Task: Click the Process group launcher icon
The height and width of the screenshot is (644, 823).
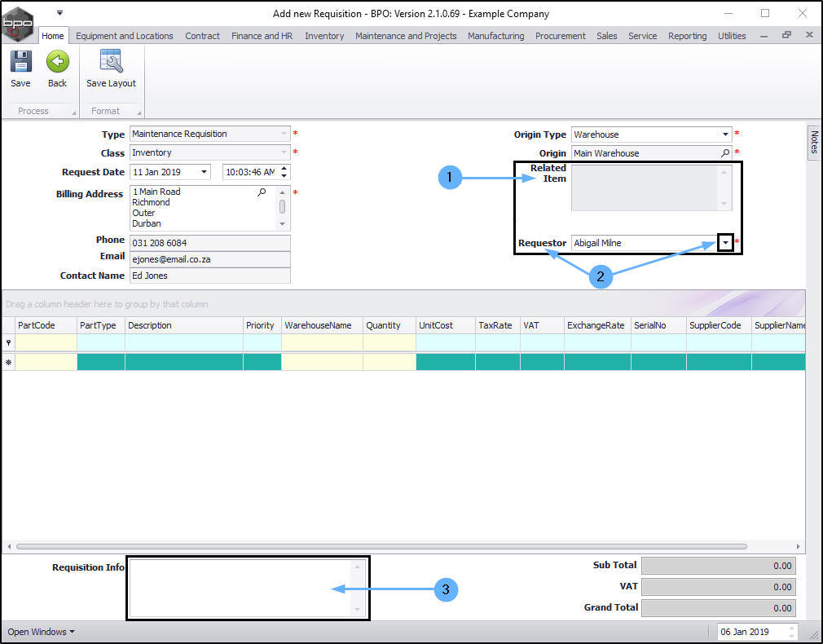Action: click(73, 112)
